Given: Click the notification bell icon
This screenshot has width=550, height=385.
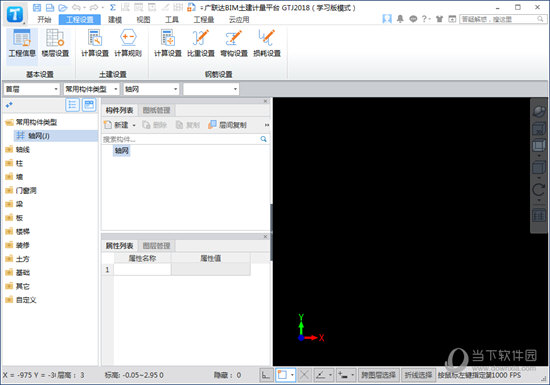Looking at the screenshot, I should click(x=400, y=19).
